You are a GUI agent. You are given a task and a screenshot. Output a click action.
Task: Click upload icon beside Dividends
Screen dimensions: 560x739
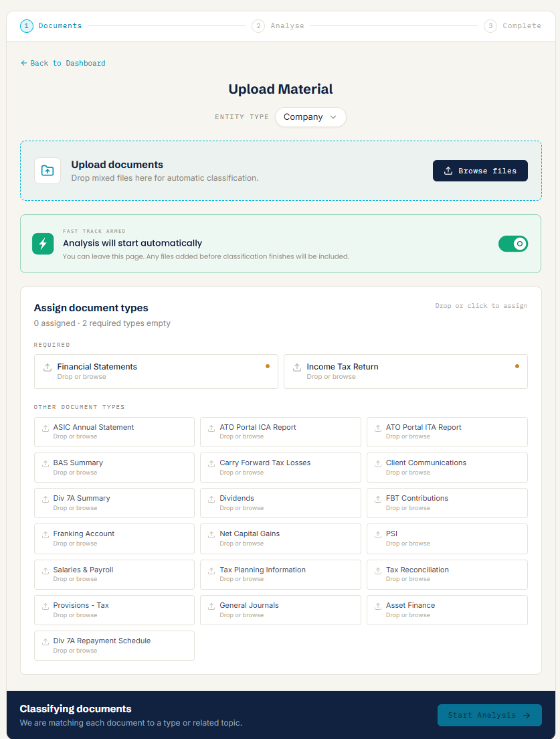tap(211, 499)
